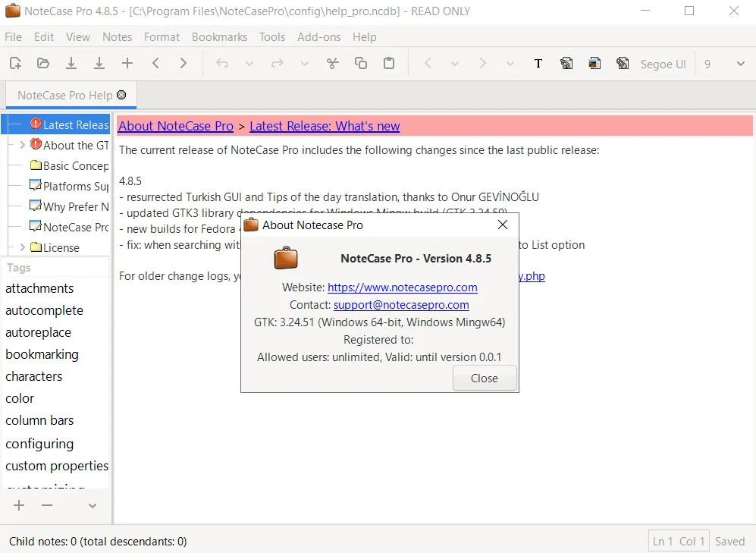The image size is (756, 553).
Task: Click the Cut scissors icon
Action: tap(333, 63)
